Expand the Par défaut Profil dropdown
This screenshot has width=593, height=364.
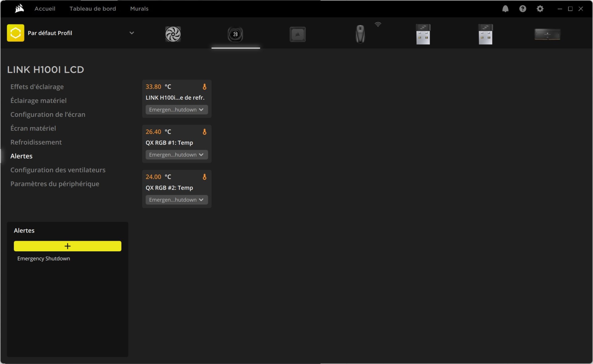click(132, 33)
